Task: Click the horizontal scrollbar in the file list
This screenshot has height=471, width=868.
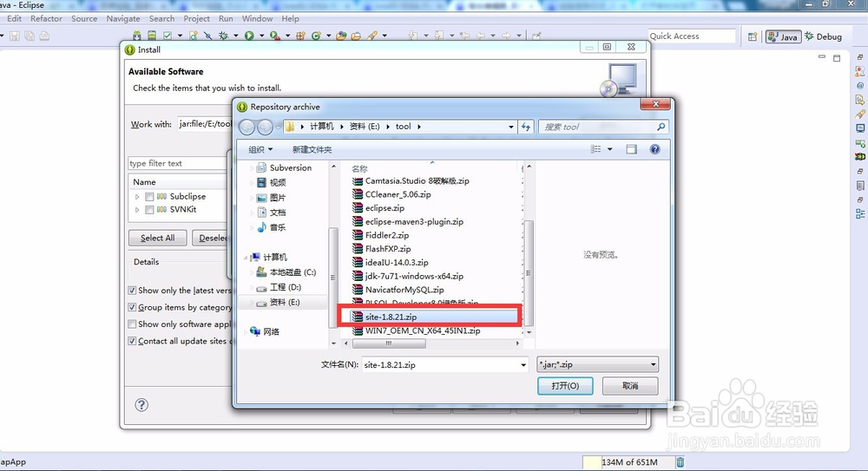Action: (x=389, y=343)
